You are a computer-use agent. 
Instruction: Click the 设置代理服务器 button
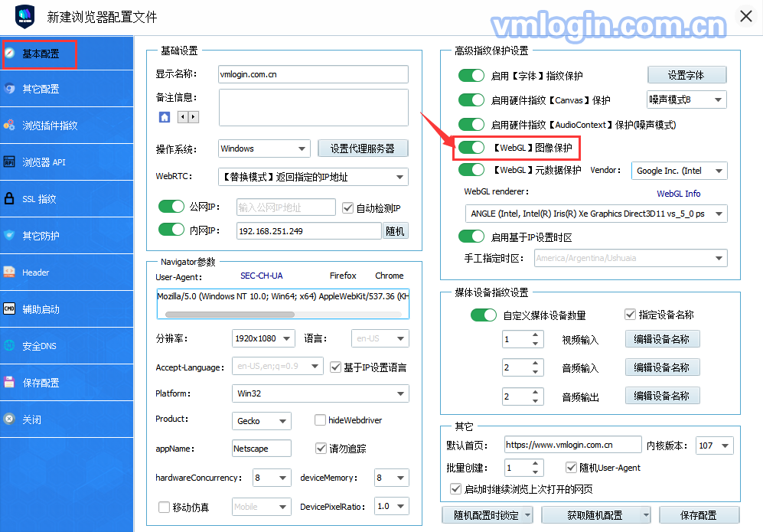tap(363, 149)
